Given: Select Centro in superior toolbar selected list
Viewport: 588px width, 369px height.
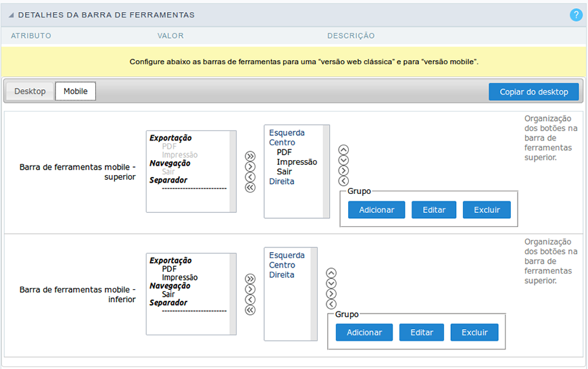Looking at the screenshot, I should (282, 143).
